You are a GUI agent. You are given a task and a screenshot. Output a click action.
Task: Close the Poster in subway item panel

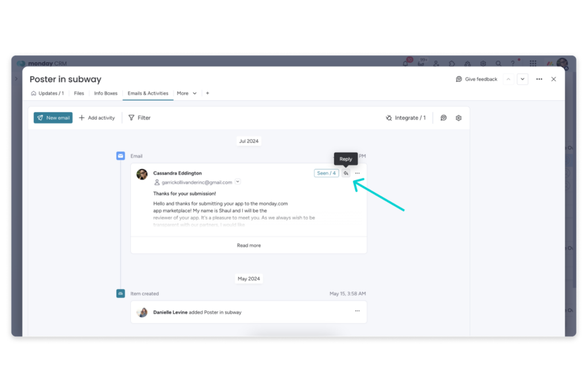point(554,79)
